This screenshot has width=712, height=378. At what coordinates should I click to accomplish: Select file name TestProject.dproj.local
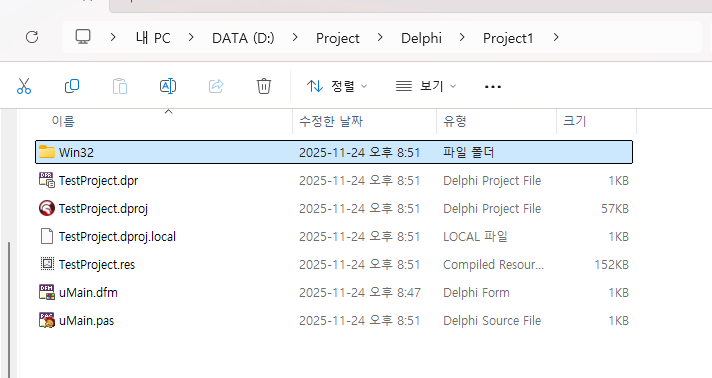click(x=117, y=237)
